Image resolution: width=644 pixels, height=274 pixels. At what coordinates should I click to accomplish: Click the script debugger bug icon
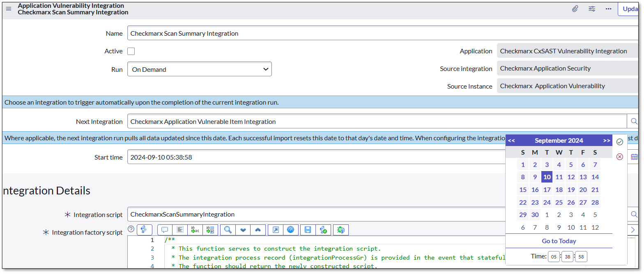pyautogui.click(x=341, y=230)
